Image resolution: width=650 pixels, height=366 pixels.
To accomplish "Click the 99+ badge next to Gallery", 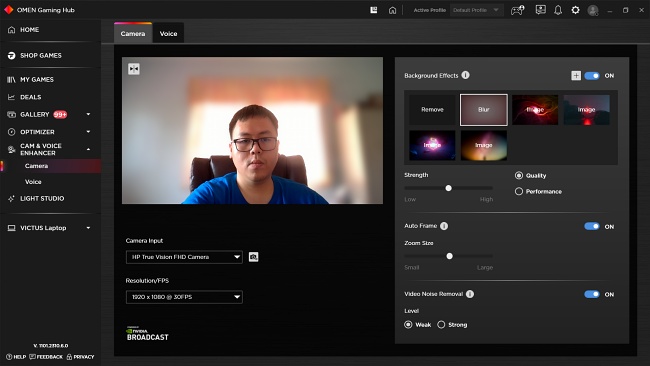I will (x=60, y=114).
